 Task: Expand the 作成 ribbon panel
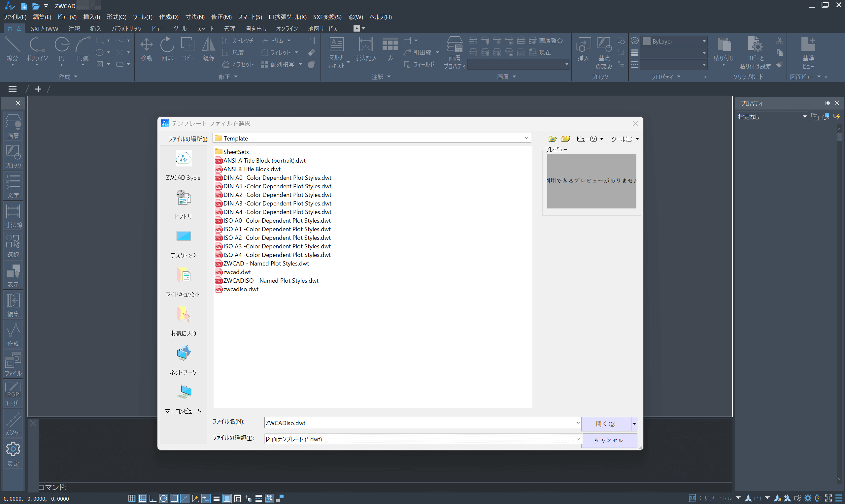click(x=68, y=77)
